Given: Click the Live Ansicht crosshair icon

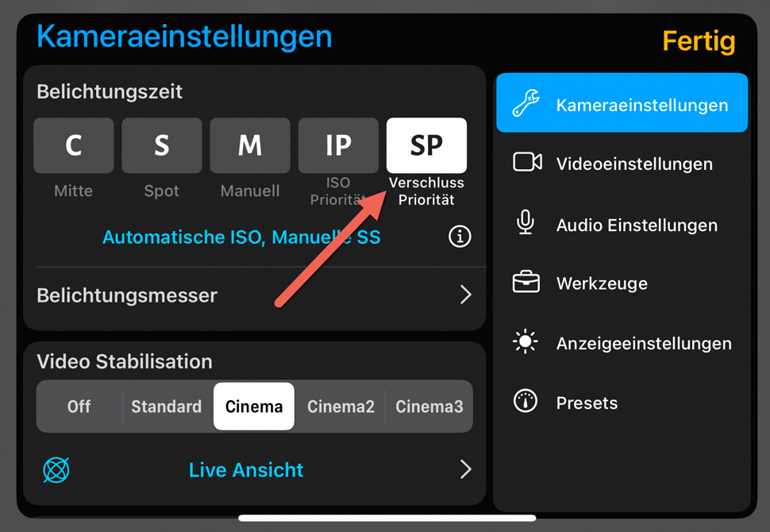Looking at the screenshot, I should point(56,469).
